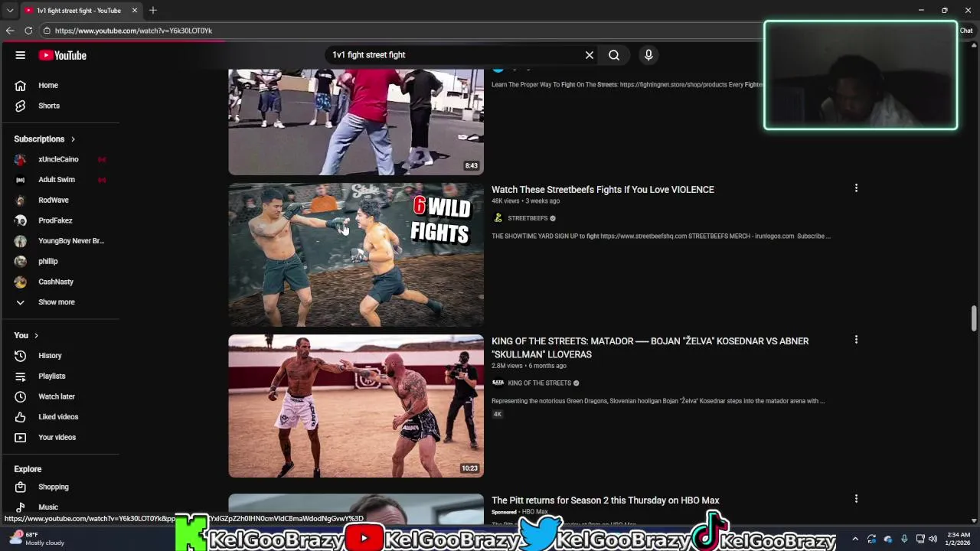980x551 pixels.
Task: Open the 8:43 street fight video thumbnail
Action: click(356, 122)
